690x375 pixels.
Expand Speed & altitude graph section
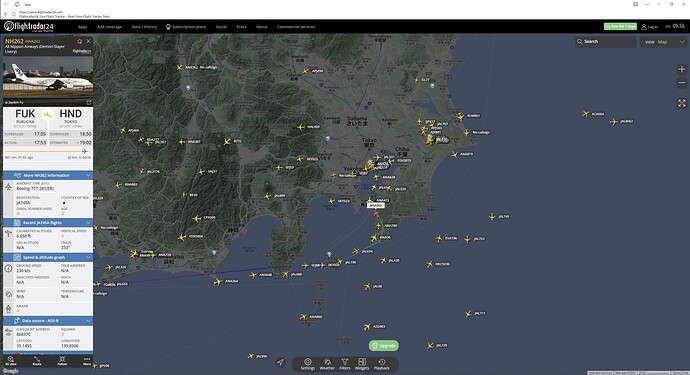pyautogui.click(x=48, y=257)
